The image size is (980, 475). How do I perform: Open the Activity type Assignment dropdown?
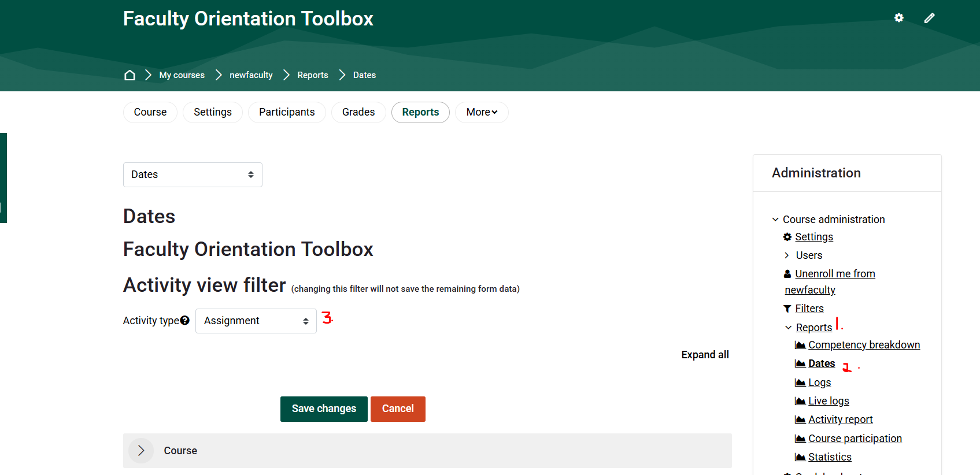pos(256,321)
